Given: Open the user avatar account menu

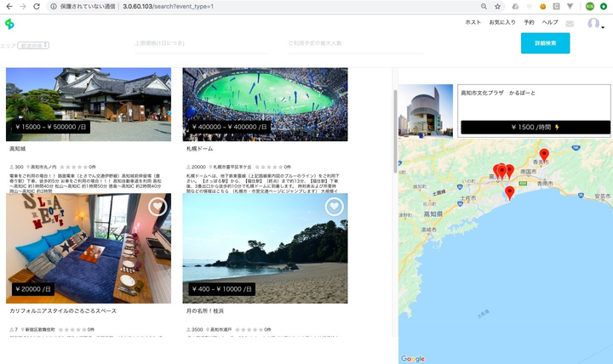Looking at the screenshot, I should [595, 24].
